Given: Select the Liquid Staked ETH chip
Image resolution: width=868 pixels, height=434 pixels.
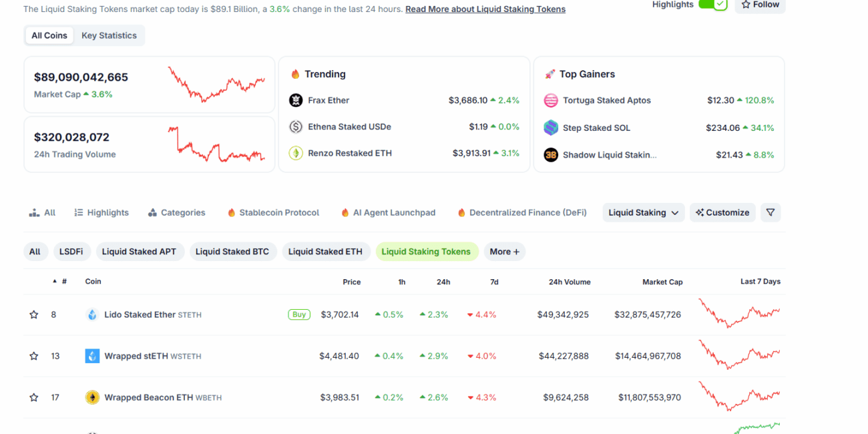Looking at the screenshot, I should point(325,252).
